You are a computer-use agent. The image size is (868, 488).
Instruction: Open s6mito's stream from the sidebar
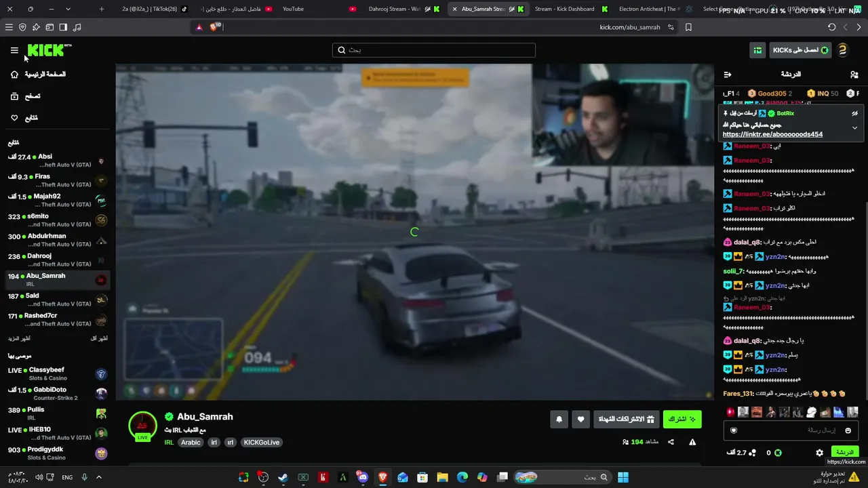pyautogui.click(x=57, y=220)
